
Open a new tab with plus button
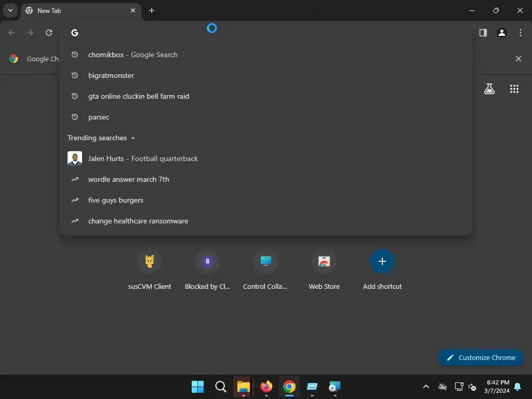[152, 10]
